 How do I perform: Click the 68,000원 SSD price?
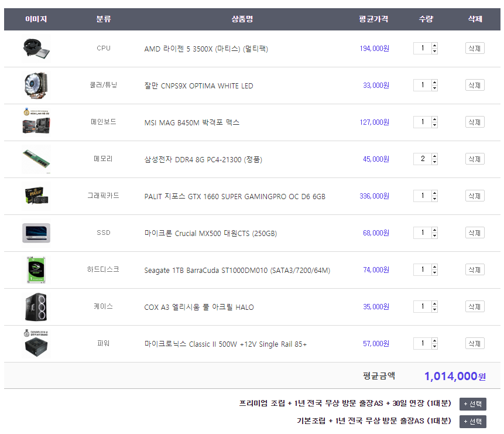pyautogui.click(x=376, y=233)
